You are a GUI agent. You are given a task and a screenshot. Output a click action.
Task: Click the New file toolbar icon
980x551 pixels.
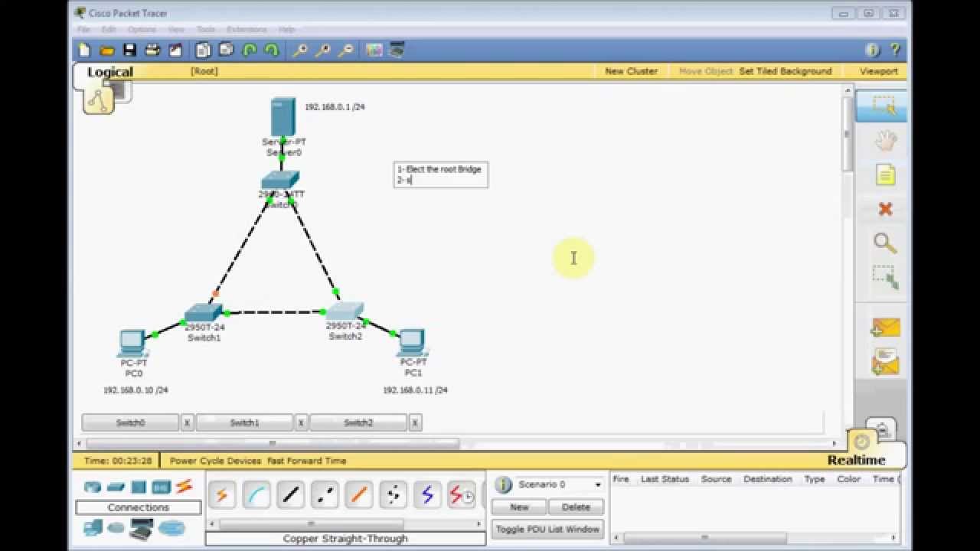(x=85, y=51)
